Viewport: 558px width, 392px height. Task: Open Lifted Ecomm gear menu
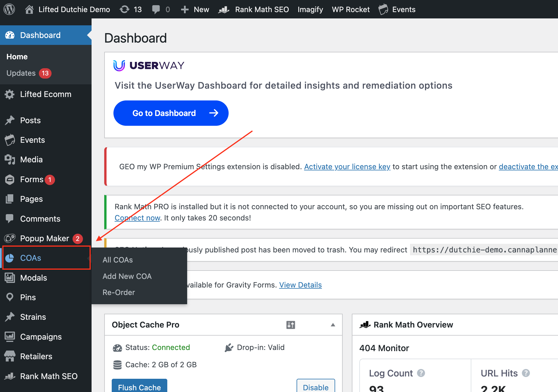click(10, 94)
